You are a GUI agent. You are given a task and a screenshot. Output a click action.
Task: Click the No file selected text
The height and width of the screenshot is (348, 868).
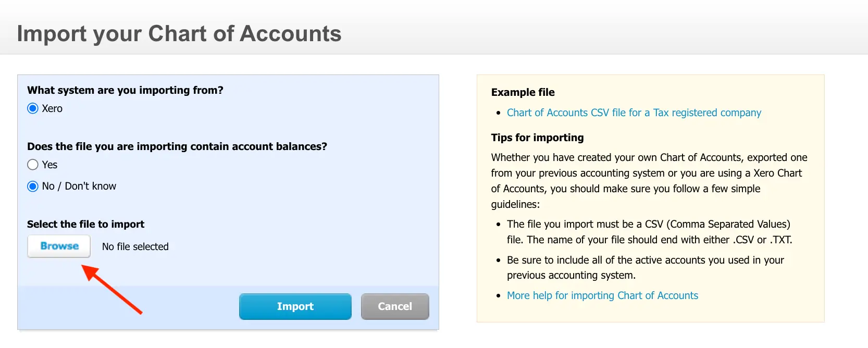point(134,246)
